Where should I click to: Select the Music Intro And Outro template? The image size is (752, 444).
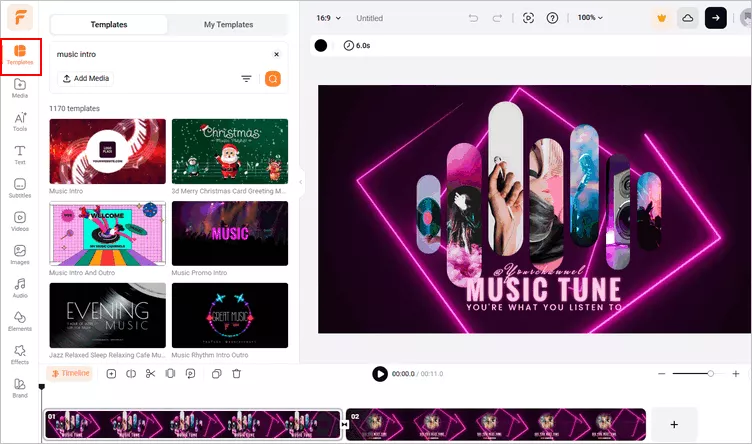coord(107,234)
